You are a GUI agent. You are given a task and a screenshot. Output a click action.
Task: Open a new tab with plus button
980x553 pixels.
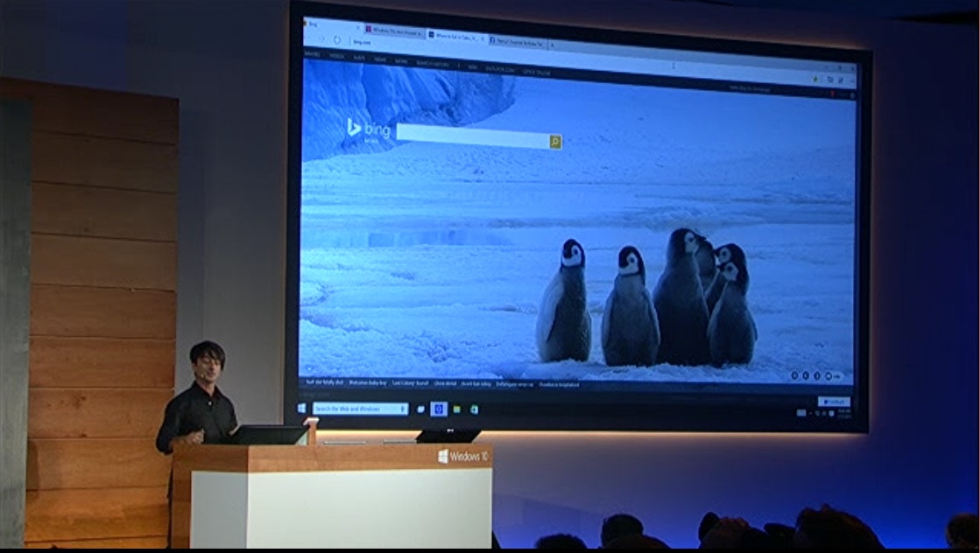click(553, 45)
